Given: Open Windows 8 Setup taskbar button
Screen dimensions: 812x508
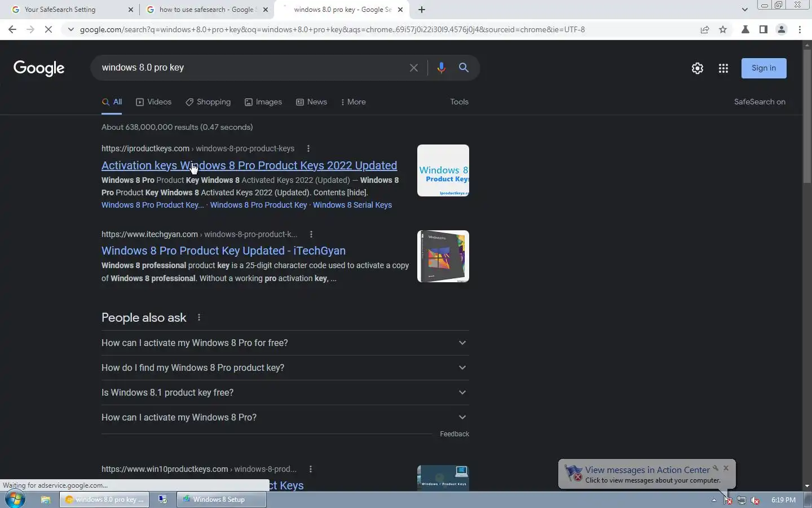Looking at the screenshot, I should pos(222,500).
